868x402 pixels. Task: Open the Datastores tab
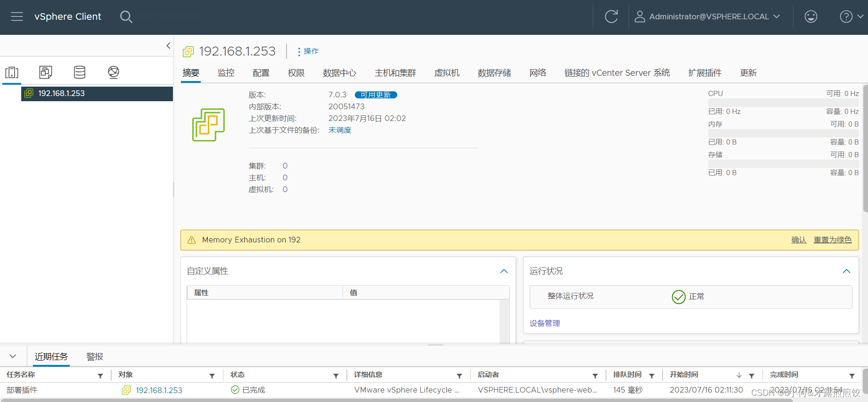click(494, 72)
